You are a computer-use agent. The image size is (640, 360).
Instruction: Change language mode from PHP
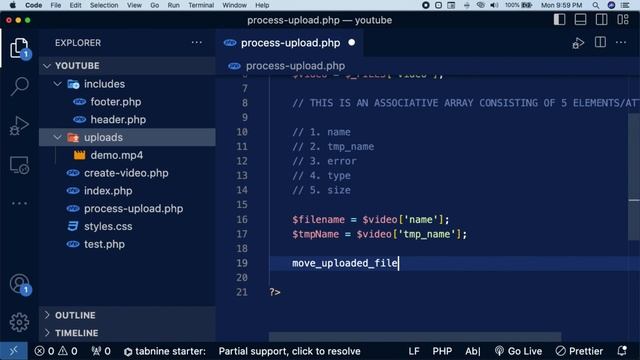tap(442, 351)
